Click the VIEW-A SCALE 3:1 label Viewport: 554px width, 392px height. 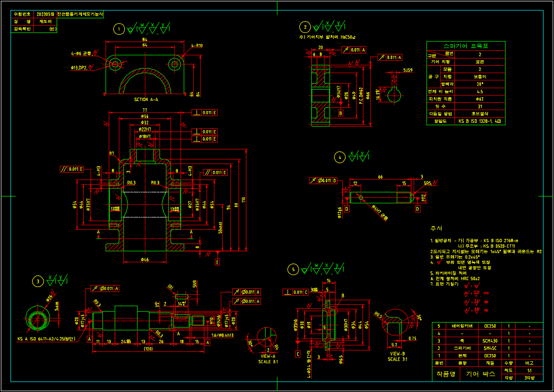coord(267,359)
